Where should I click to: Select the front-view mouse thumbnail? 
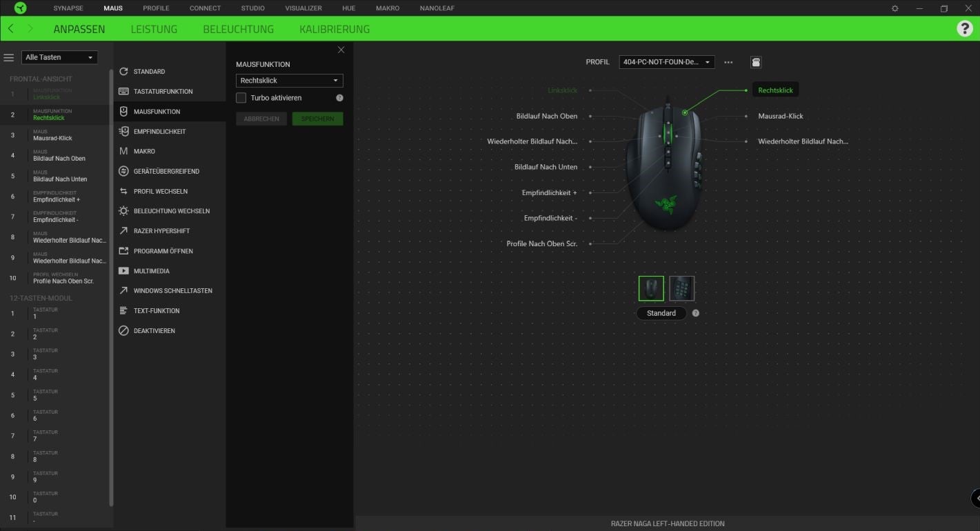tap(651, 288)
